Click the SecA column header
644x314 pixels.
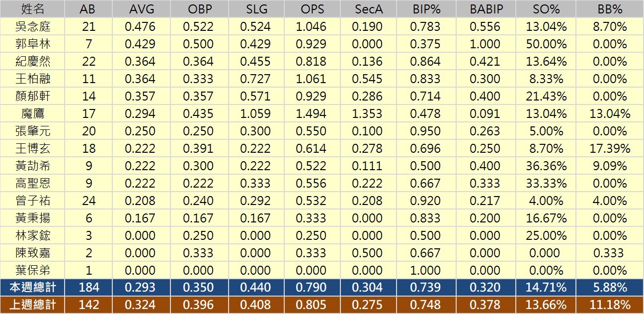pyautogui.click(x=367, y=9)
